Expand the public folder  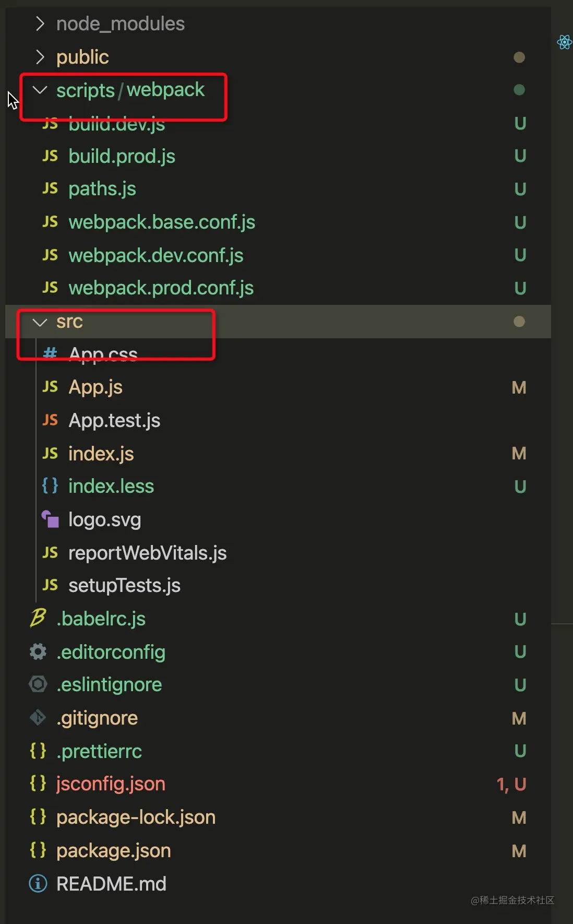point(40,56)
